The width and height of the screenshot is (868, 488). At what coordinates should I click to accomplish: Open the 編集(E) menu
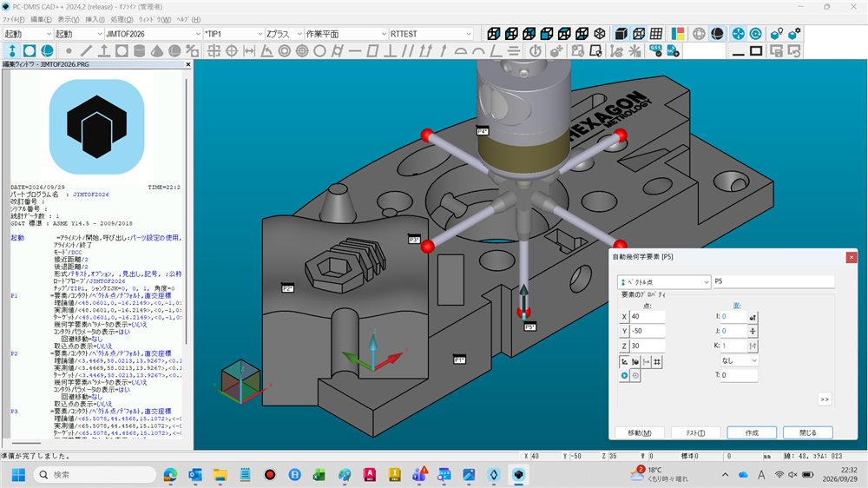click(41, 19)
